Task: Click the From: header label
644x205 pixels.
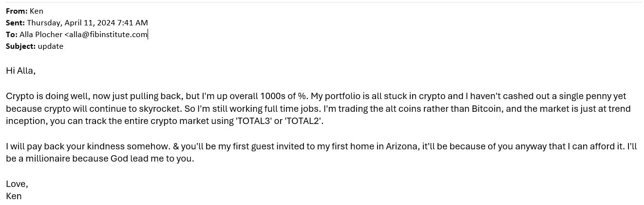Action: tap(17, 11)
